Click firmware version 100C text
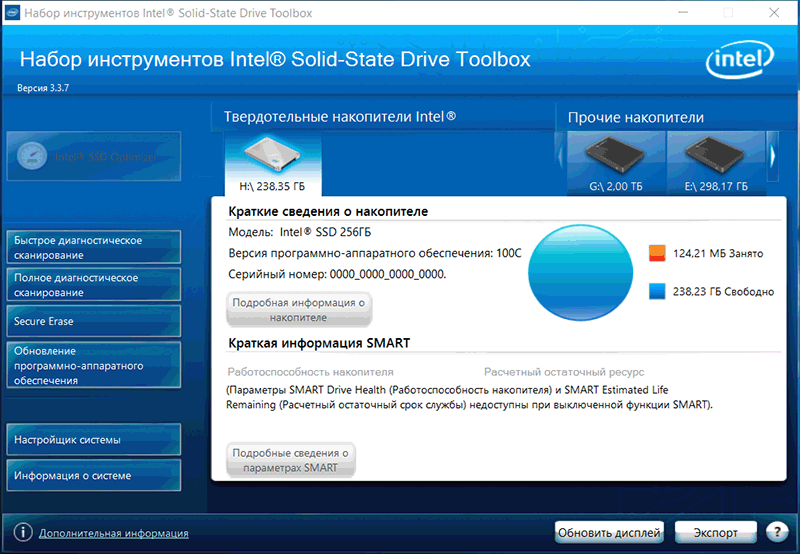The width and height of the screenshot is (800, 554). pos(509,253)
